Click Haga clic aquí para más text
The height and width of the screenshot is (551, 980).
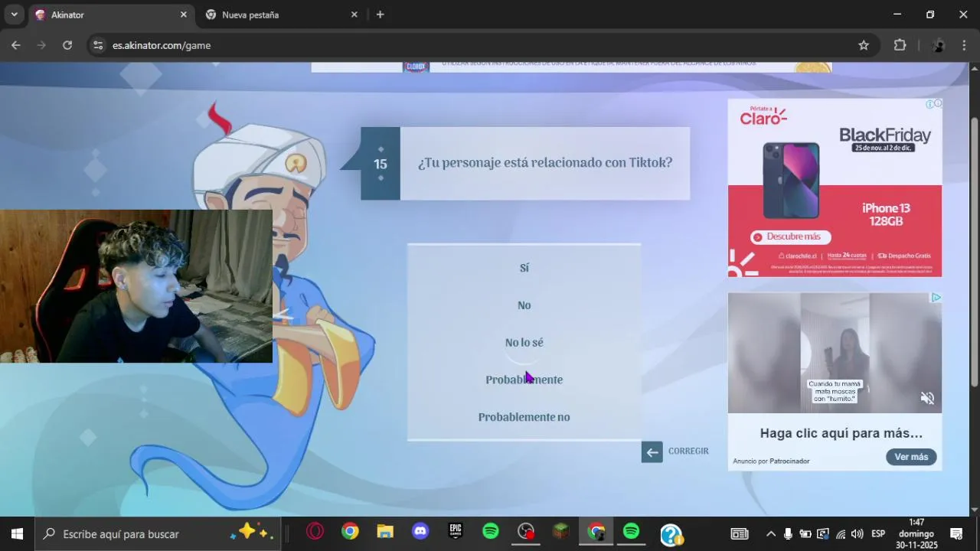click(841, 433)
